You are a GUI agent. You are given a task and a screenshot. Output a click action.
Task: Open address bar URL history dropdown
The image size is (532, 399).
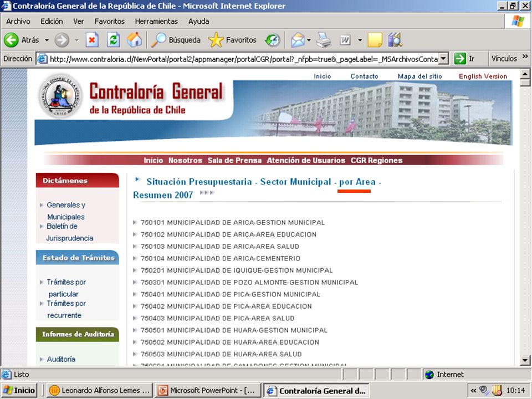(443, 59)
